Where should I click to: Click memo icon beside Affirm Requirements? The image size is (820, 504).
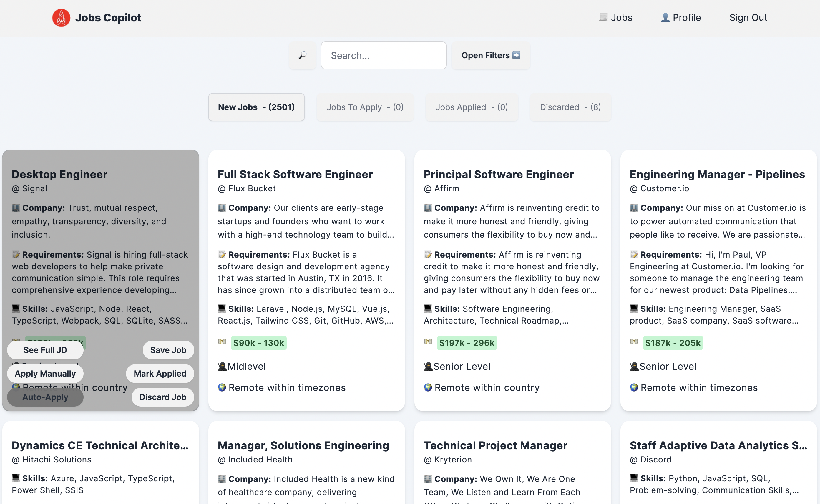428,255
